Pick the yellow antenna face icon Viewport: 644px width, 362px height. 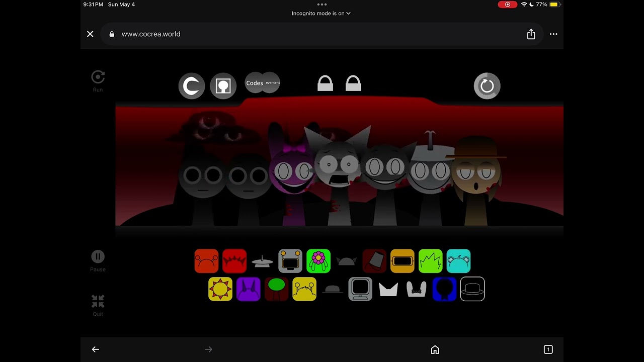tap(304, 289)
